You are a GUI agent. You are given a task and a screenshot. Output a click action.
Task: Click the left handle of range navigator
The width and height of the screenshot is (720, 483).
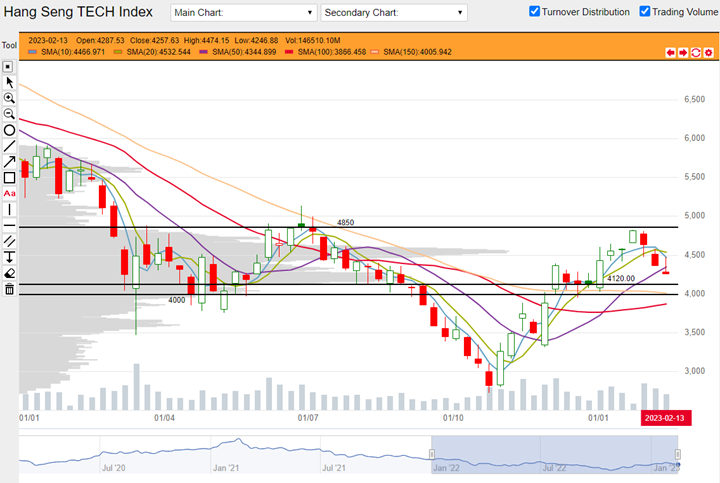pyautogui.click(x=432, y=454)
